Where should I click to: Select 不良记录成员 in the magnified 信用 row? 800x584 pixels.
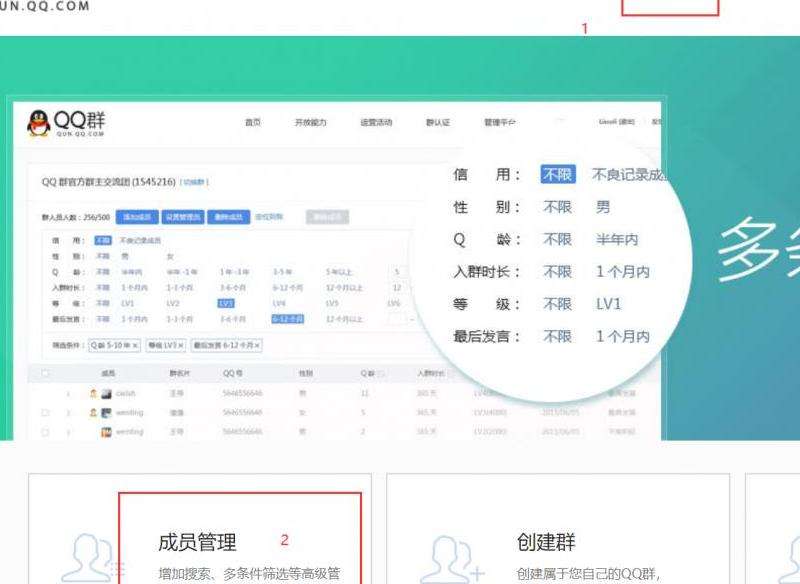629,174
